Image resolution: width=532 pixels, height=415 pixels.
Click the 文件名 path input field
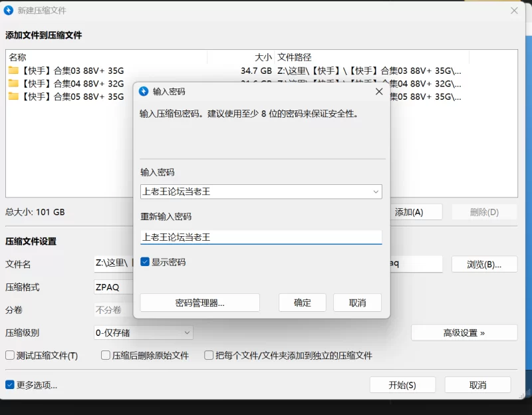114,263
